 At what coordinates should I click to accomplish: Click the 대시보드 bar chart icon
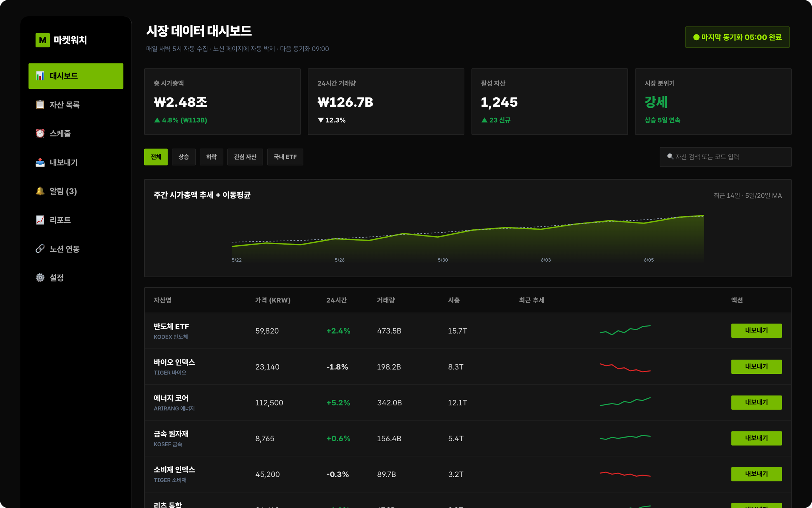coord(40,76)
